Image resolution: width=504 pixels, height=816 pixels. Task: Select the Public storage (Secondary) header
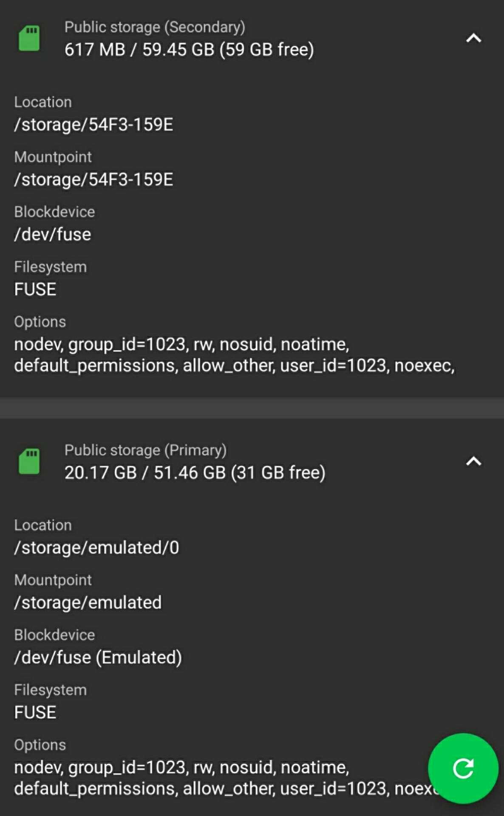coord(155,27)
